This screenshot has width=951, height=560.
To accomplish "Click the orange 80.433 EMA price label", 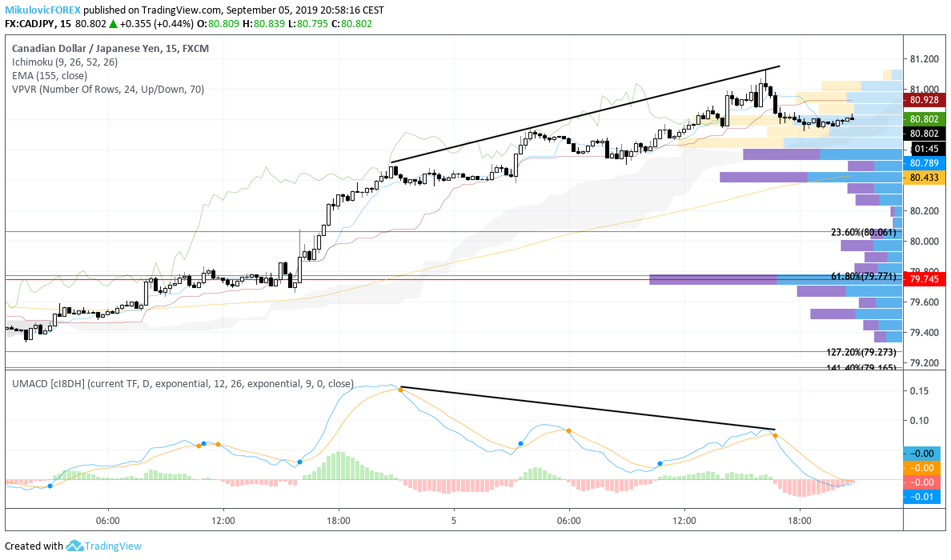I will click(924, 178).
